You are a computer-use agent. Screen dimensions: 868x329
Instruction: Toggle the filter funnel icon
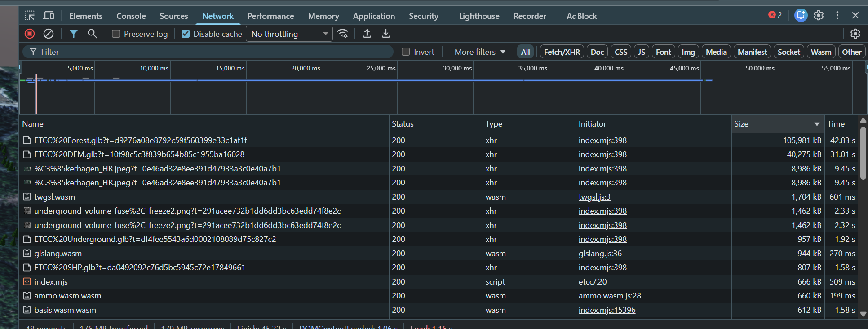(74, 34)
